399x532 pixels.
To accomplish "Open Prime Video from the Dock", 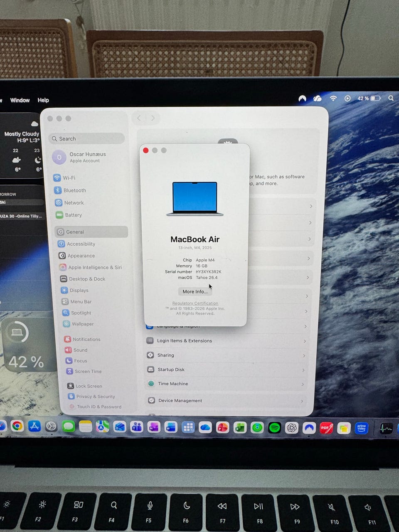I will click(362, 428).
